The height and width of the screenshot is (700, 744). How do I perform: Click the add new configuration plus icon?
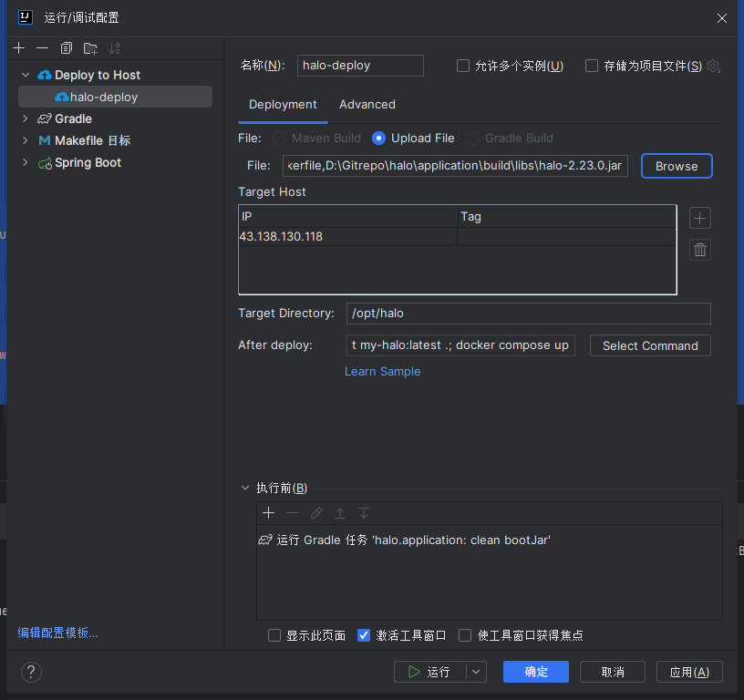(x=19, y=48)
